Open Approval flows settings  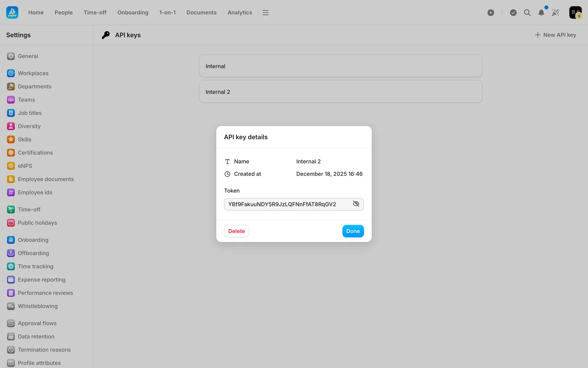click(37, 323)
